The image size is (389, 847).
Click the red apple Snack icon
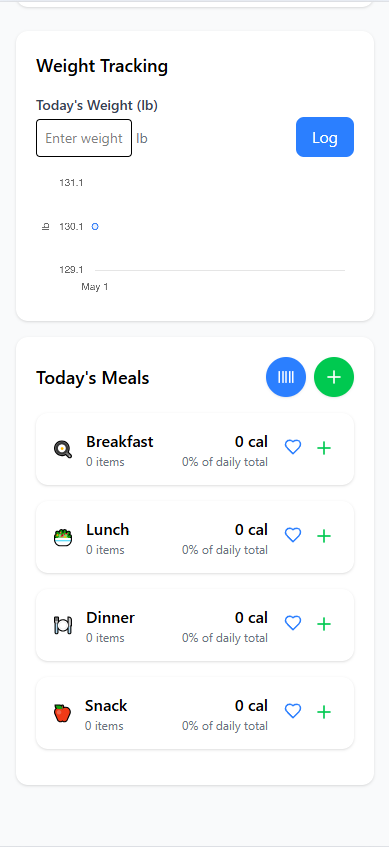(x=62, y=713)
